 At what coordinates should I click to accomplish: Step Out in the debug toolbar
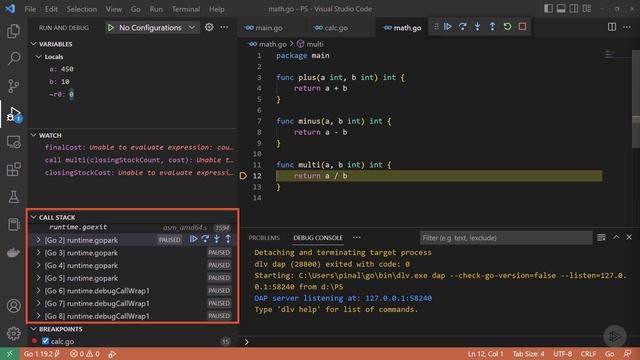[x=492, y=27]
